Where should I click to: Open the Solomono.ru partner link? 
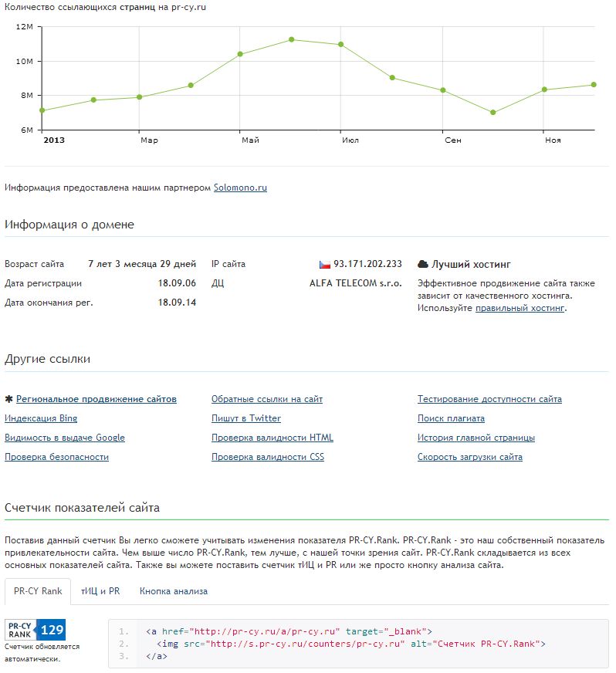coord(240,187)
